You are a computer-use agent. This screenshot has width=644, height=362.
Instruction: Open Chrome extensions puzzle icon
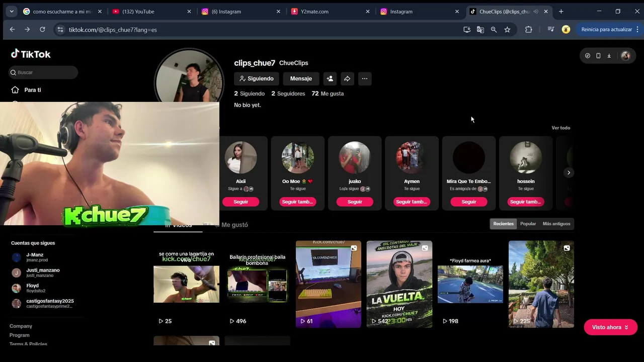pos(528,30)
